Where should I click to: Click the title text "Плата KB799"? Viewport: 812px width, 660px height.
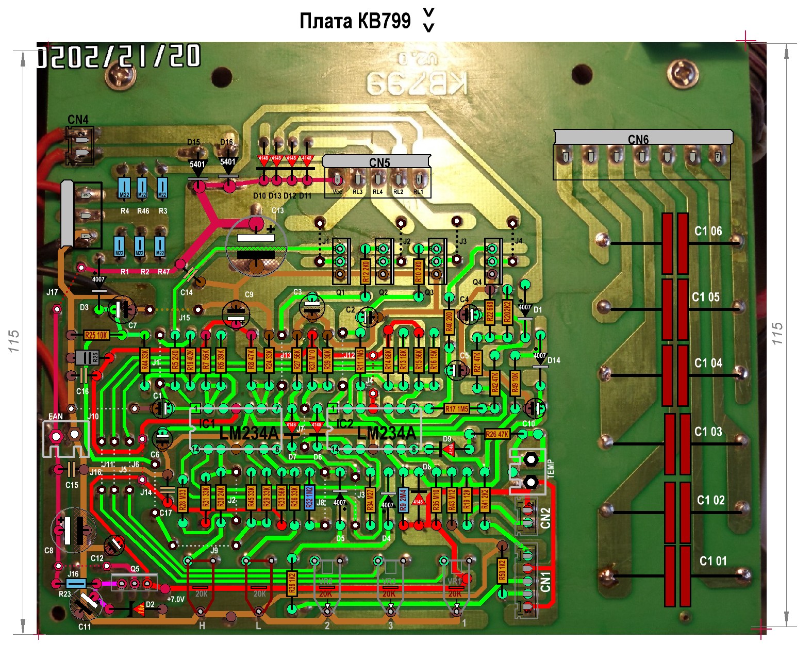[x=355, y=21]
